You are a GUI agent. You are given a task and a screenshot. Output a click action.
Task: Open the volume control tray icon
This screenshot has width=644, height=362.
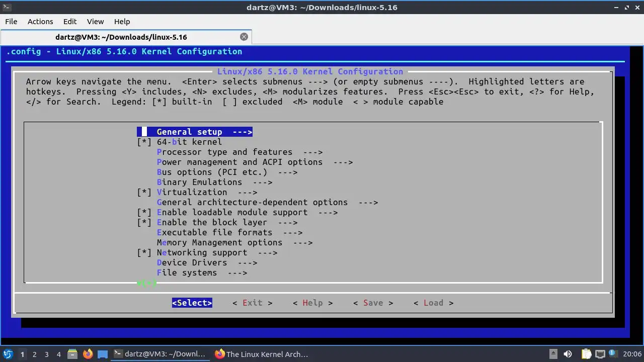(568, 354)
